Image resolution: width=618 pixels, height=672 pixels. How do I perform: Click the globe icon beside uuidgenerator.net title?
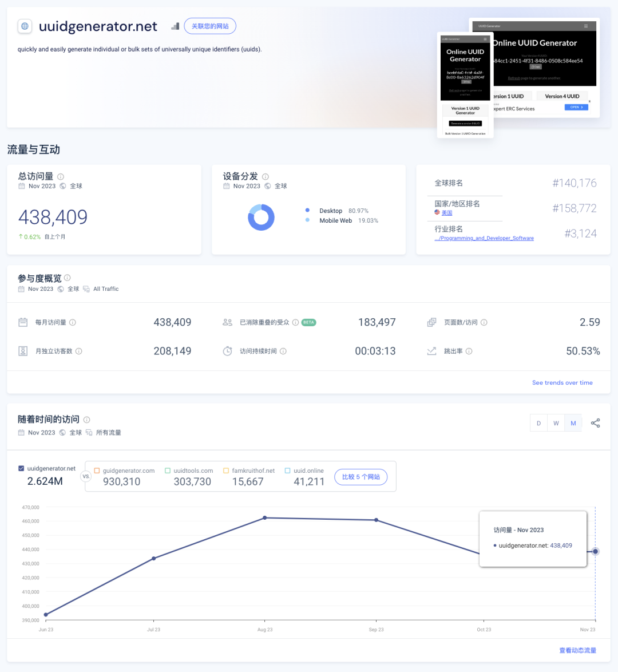pyautogui.click(x=25, y=26)
